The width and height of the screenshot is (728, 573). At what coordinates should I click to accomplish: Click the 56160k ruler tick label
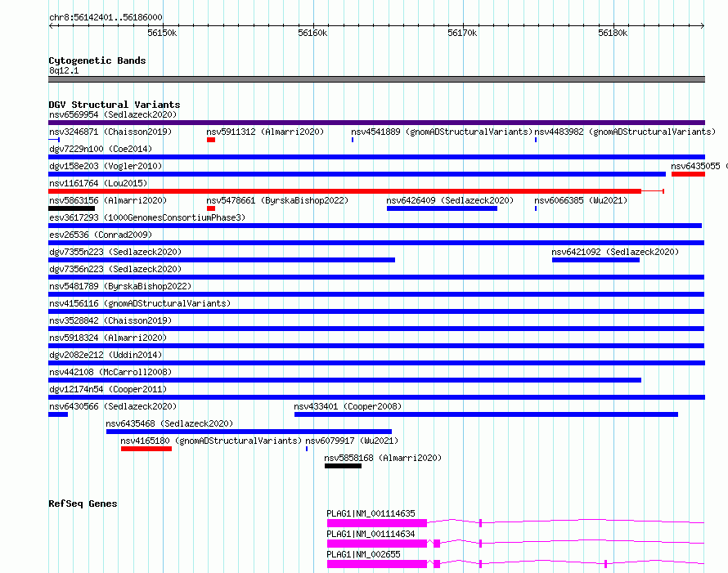point(312,33)
